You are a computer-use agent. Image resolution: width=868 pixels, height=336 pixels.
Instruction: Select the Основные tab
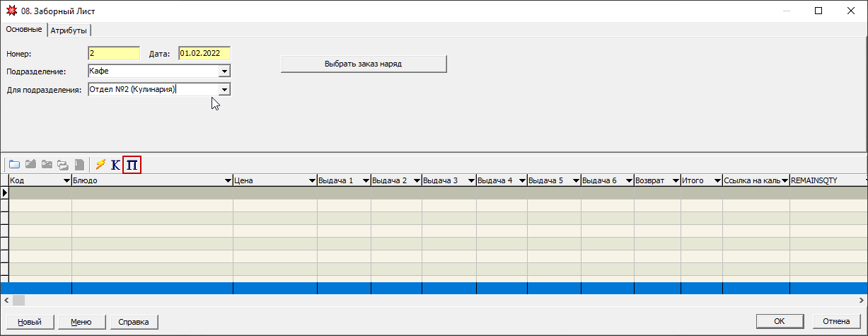pos(23,30)
